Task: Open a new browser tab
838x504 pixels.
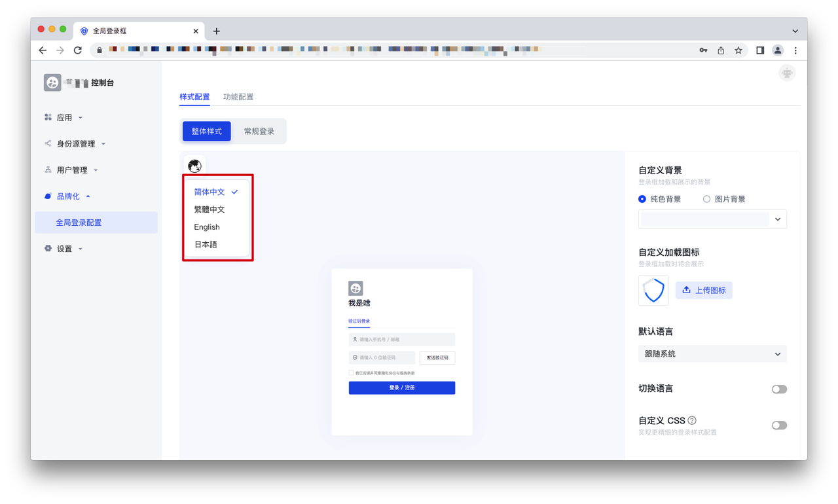Action: [x=217, y=31]
